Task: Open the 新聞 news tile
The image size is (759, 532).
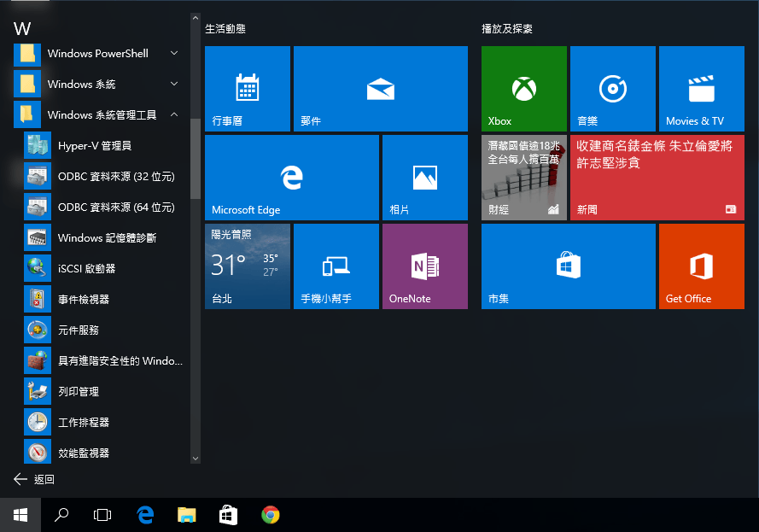Action: (x=657, y=178)
